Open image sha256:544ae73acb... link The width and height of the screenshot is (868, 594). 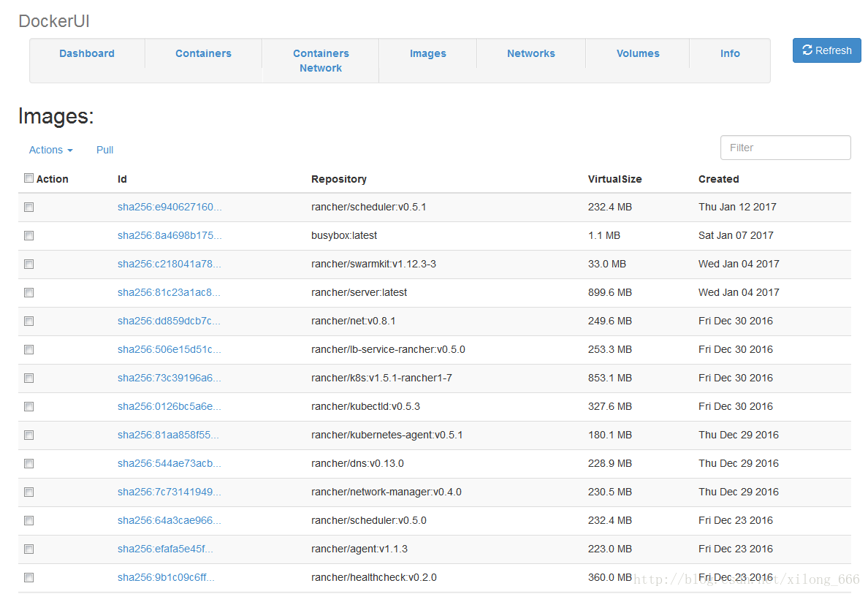[170, 463]
